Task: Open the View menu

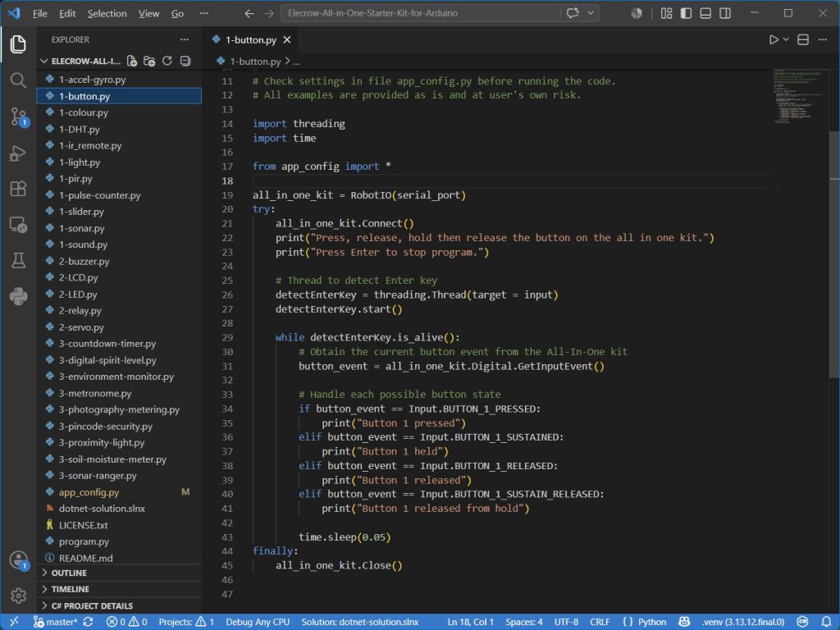Action: 149,13
